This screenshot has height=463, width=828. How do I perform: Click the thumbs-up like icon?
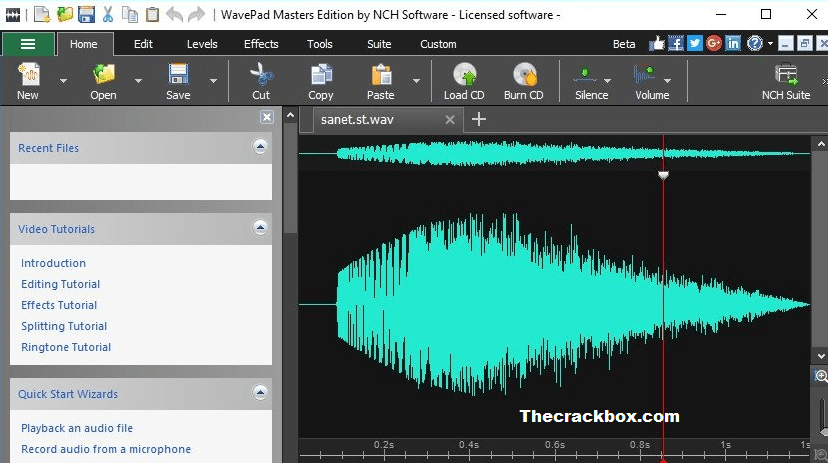[657, 43]
